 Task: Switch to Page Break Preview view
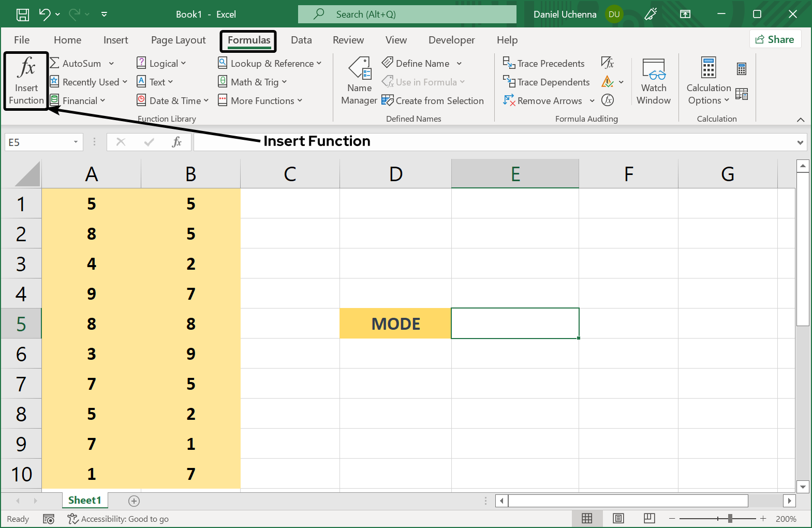[649, 518]
